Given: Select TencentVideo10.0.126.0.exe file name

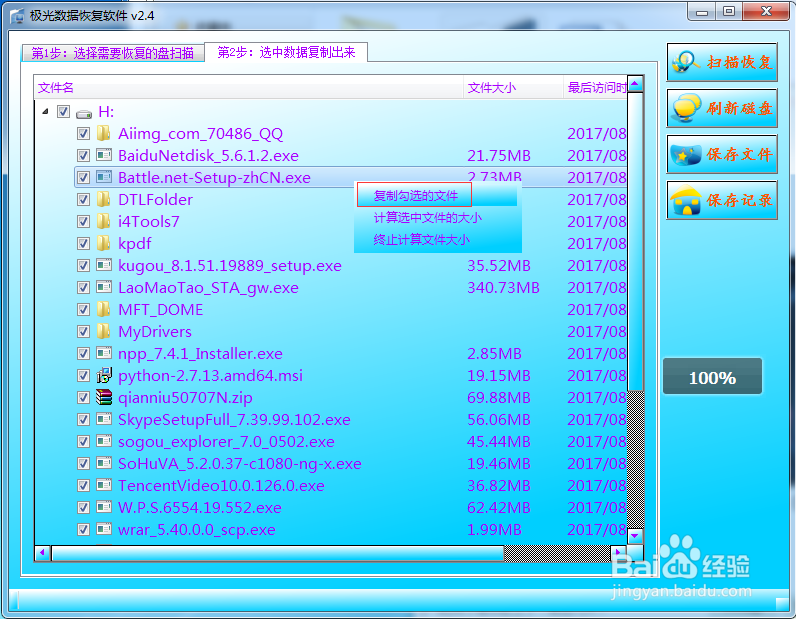Looking at the screenshot, I should click(221, 486).
